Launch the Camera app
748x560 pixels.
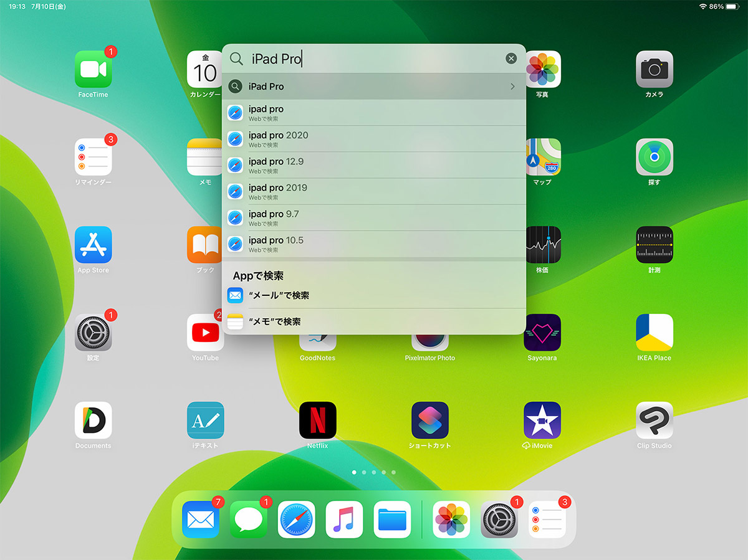(654, 69)
